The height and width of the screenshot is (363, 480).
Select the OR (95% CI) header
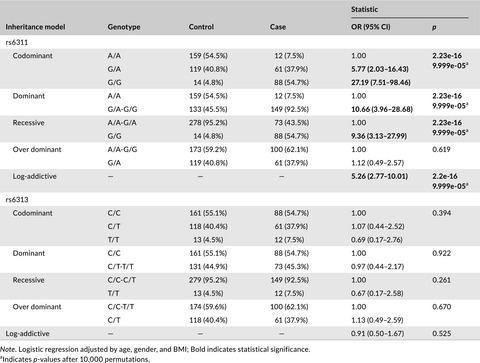(x=371, y=27)
